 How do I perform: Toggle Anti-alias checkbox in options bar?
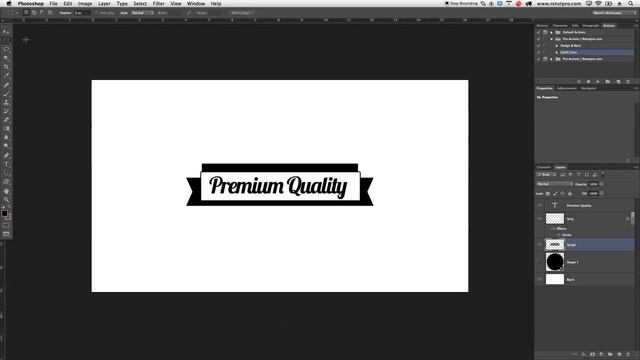coord(97,13)
